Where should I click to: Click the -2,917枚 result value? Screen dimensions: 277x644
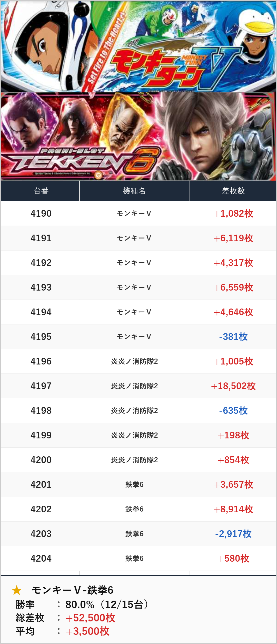click(x=233, y=534)
